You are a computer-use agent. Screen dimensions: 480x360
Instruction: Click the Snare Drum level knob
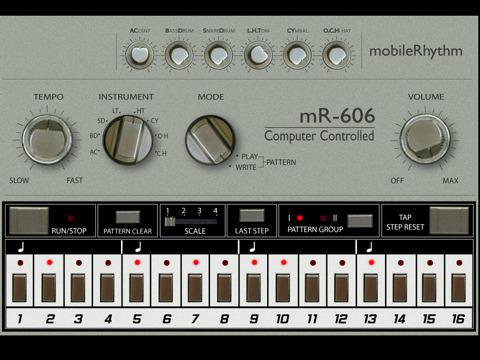[x=218, y=55]
